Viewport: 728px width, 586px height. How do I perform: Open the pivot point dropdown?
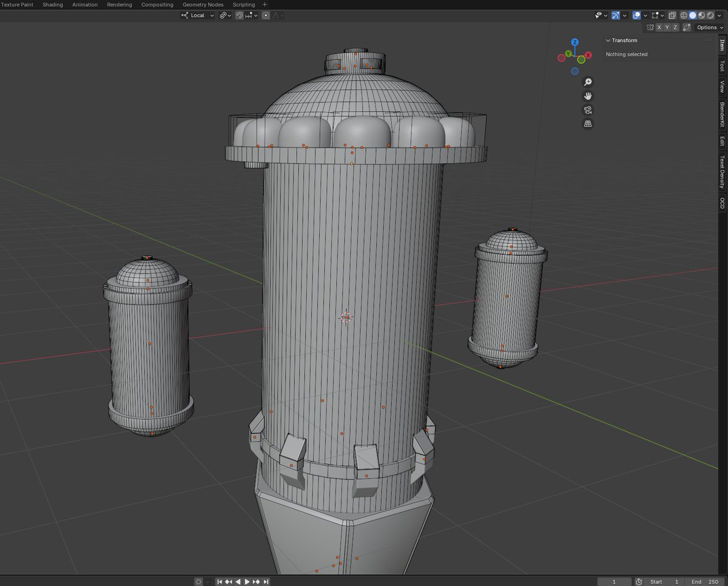[x=225, y=15]
